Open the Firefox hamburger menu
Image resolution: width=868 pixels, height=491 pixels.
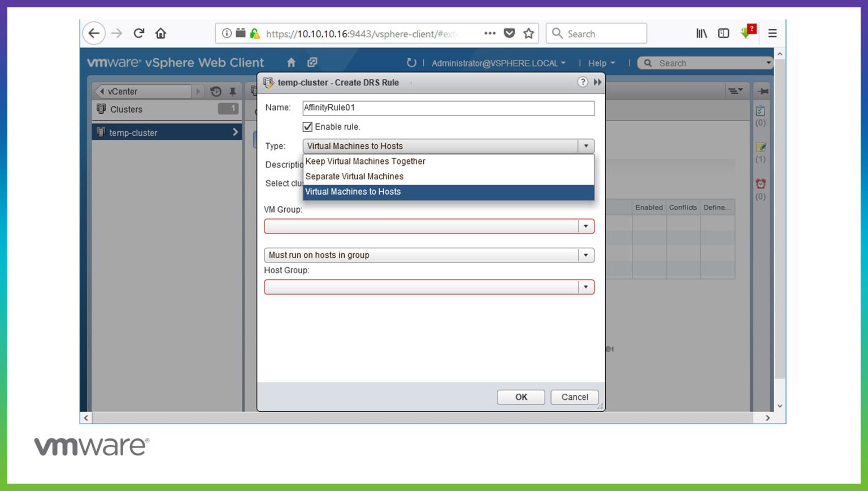coord(772,33)
